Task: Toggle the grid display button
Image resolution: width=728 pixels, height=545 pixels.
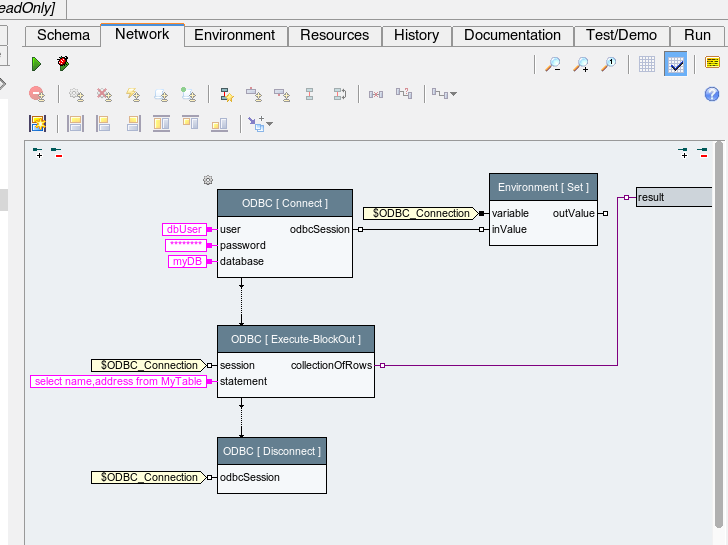Action: pyautogui.click(x=647, y=64)
